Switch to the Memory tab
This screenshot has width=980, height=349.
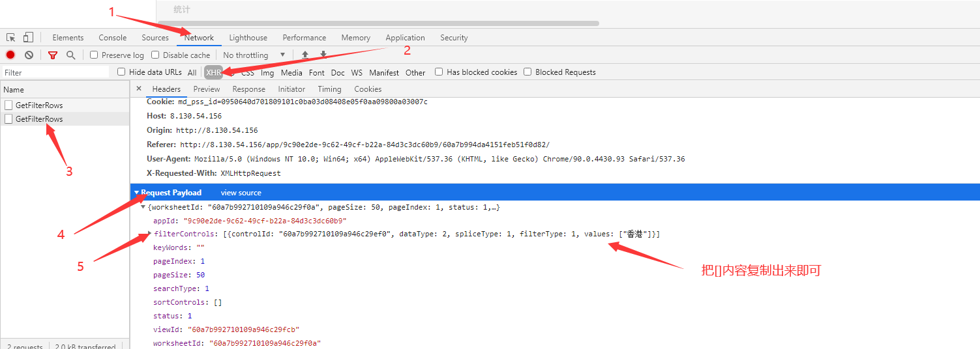point(356,38)
